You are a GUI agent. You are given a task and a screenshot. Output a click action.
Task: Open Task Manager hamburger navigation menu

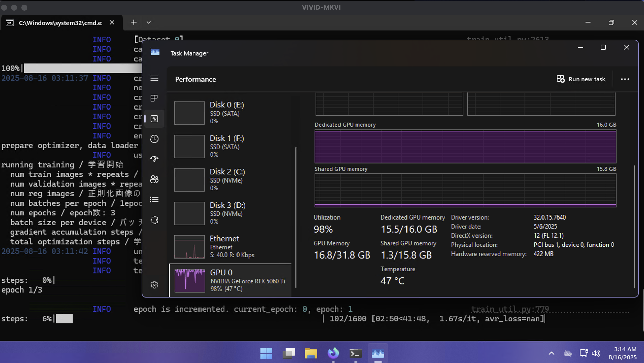tap(154, 78)
